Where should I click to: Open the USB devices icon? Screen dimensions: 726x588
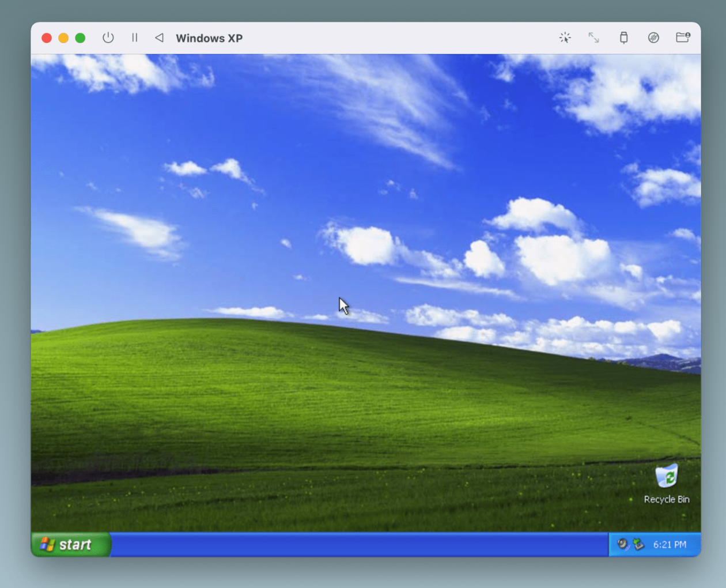[623, 38]
